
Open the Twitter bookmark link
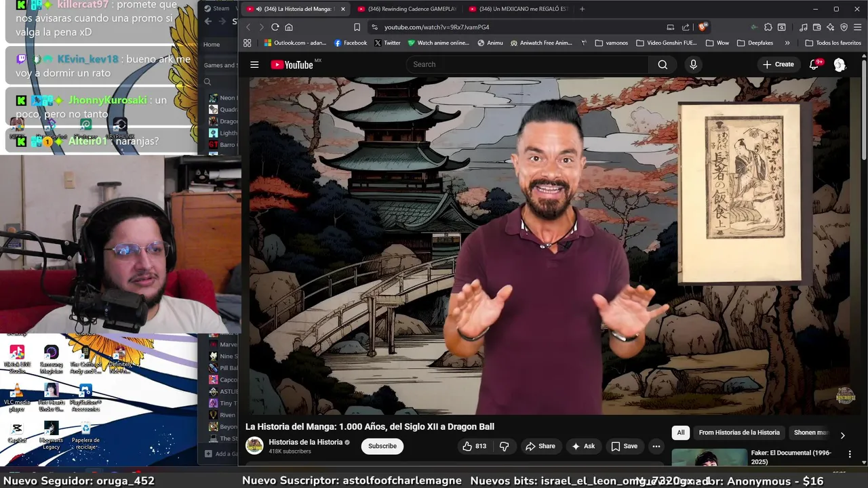387,43
